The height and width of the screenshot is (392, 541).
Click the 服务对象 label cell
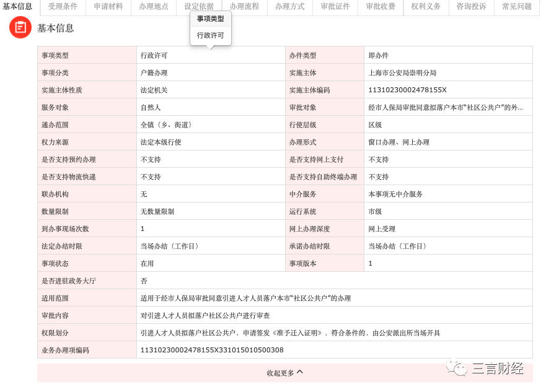pos(87,107)
